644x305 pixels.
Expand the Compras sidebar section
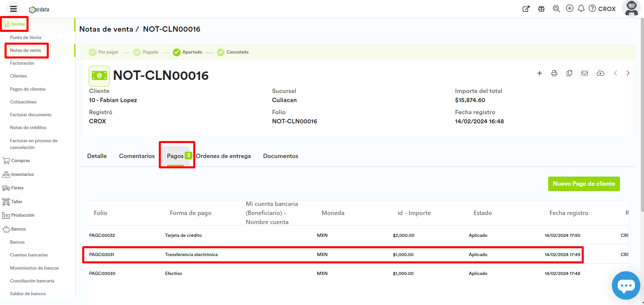tap(20, 161)
